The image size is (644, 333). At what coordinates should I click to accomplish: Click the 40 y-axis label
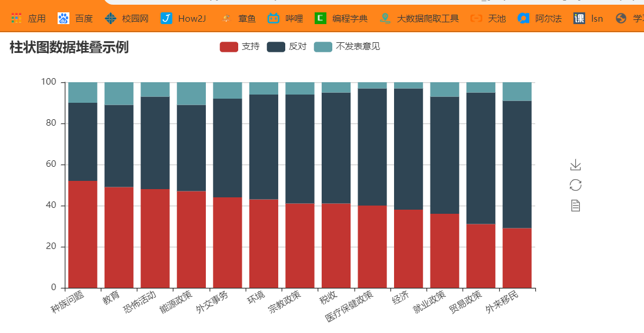point(51,206)
